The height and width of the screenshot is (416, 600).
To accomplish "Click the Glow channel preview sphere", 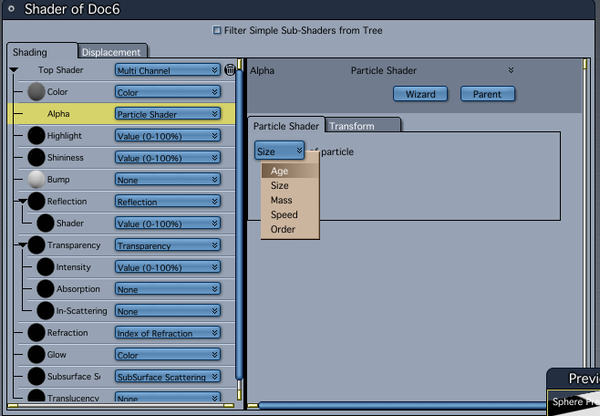I will pyautogui.click(x=36, y=354).
